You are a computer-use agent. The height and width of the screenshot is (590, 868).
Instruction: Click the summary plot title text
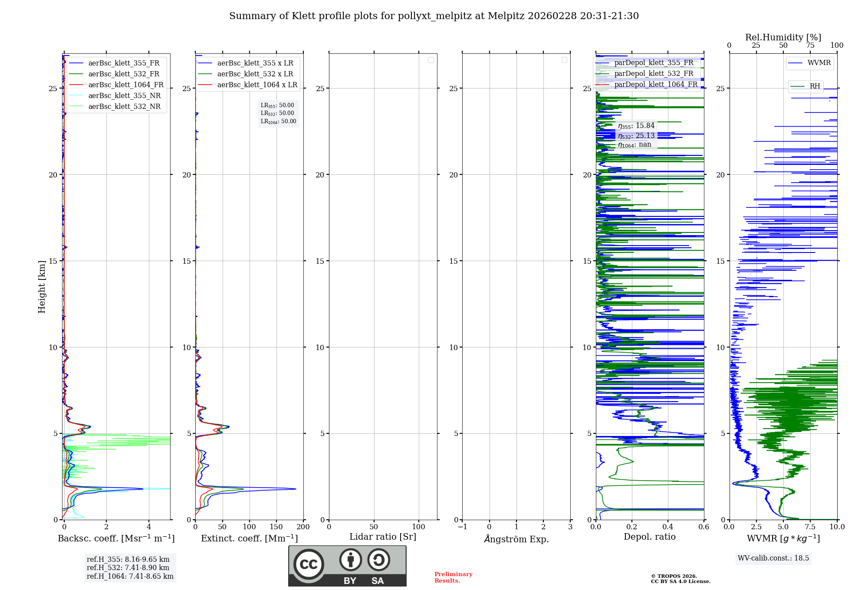[x=434, y=16]
